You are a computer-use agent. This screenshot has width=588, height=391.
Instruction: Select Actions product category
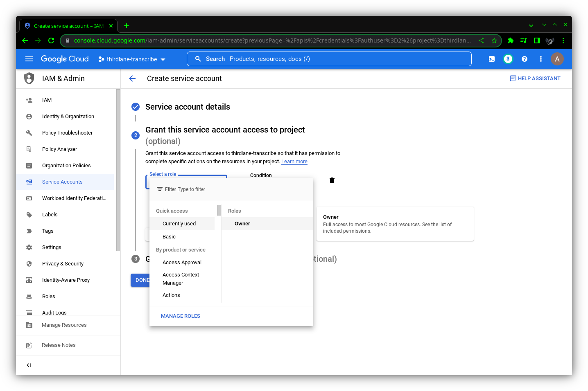pyautogui.click(x=182, y=295)
